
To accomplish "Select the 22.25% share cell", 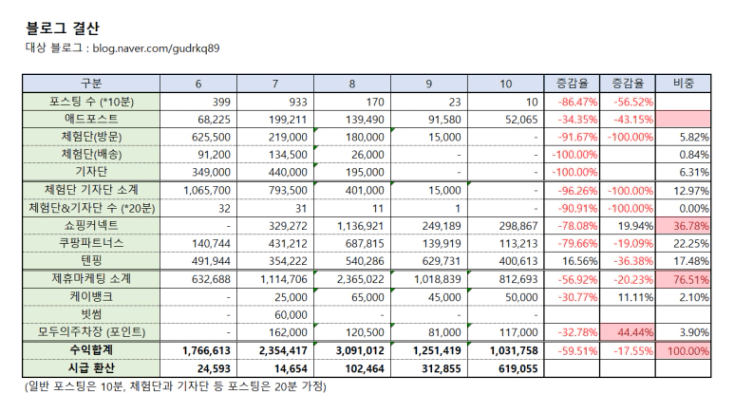I will pos(683,243).
